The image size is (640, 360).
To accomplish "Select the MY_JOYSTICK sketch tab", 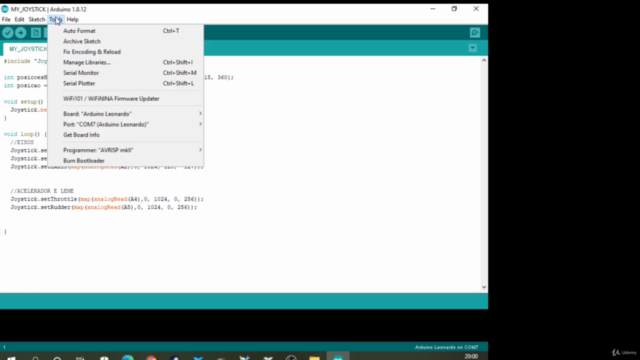I will 26,49.
